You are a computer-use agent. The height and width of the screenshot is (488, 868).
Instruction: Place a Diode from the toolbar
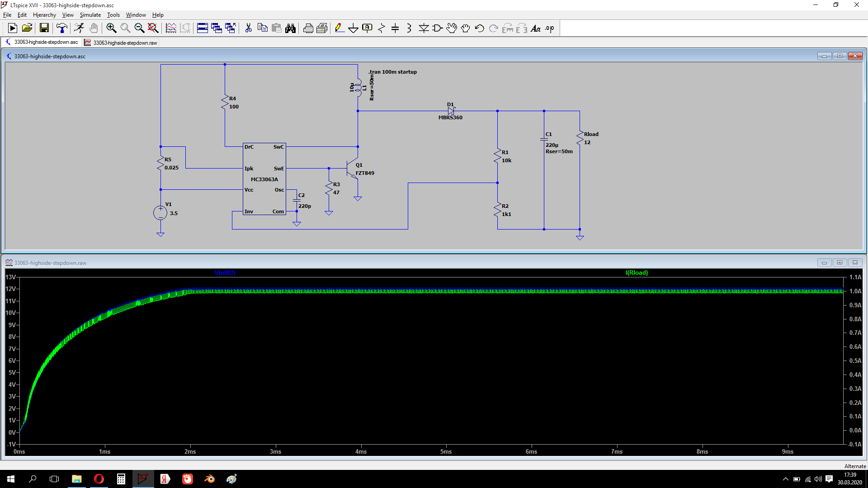click(424, 28)
